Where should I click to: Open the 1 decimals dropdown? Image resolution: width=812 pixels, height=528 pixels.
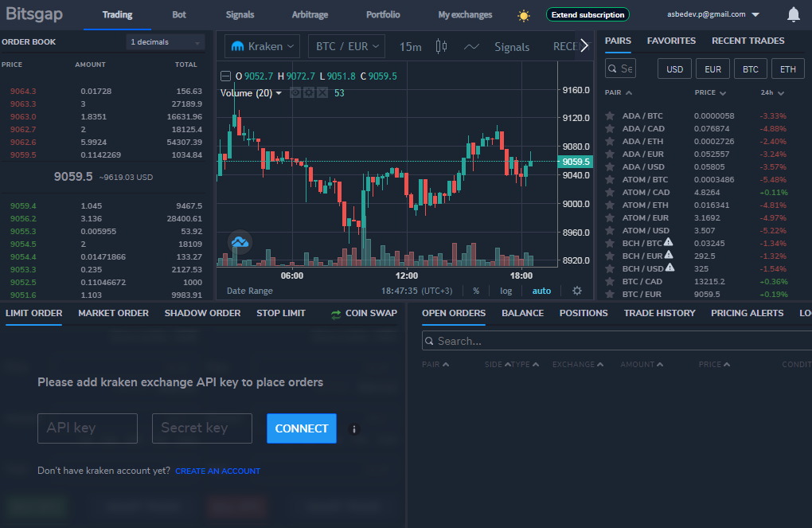pyautogui.click(x=166, y=42)
